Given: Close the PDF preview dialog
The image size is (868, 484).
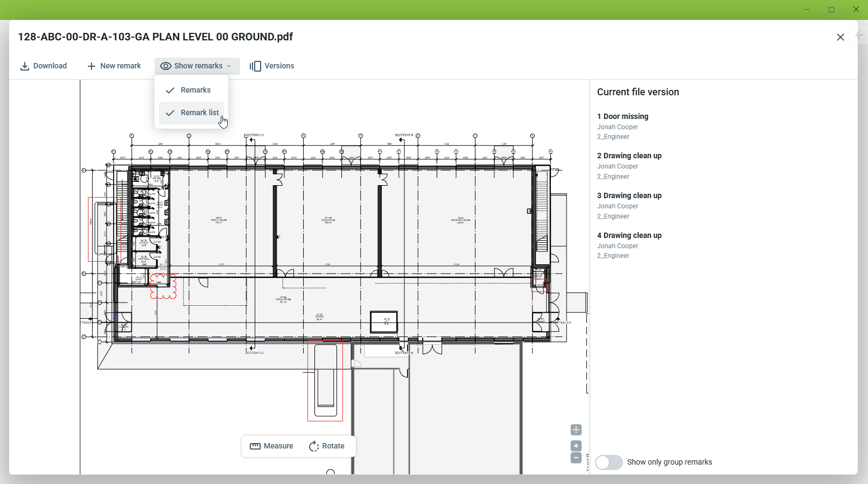Looking at the screenshot, I should click(x=840, y=37).
